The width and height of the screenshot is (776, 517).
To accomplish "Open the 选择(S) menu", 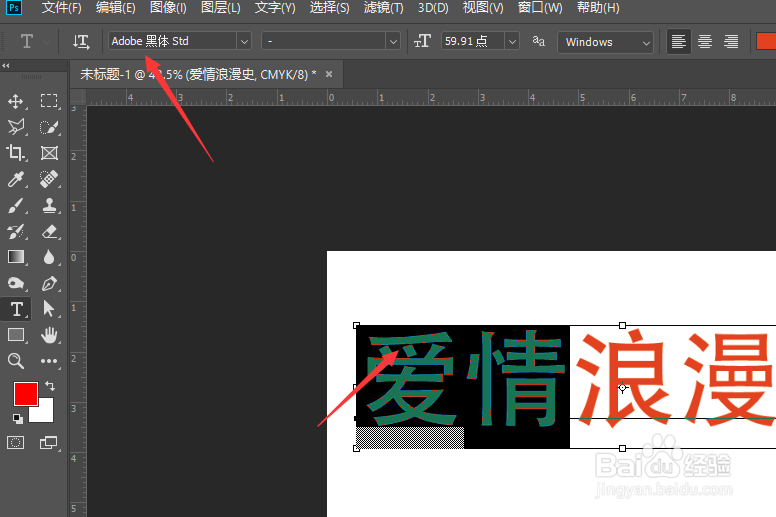I will [x=329, y=8].
